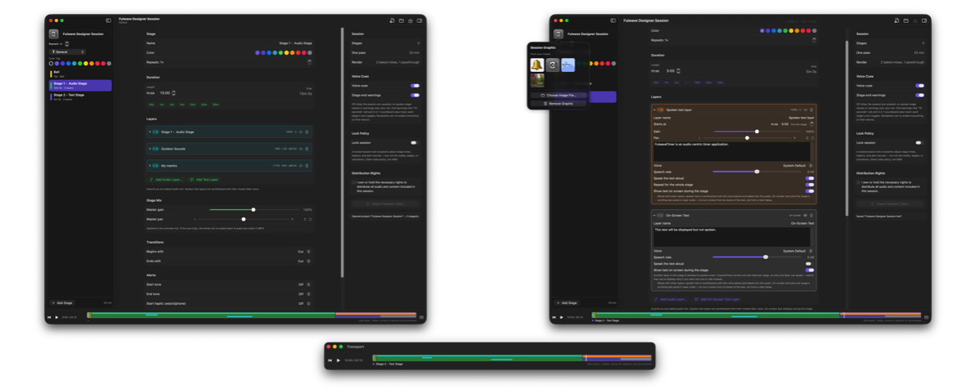Skip to start in Transport window

(x=330, y=360)
